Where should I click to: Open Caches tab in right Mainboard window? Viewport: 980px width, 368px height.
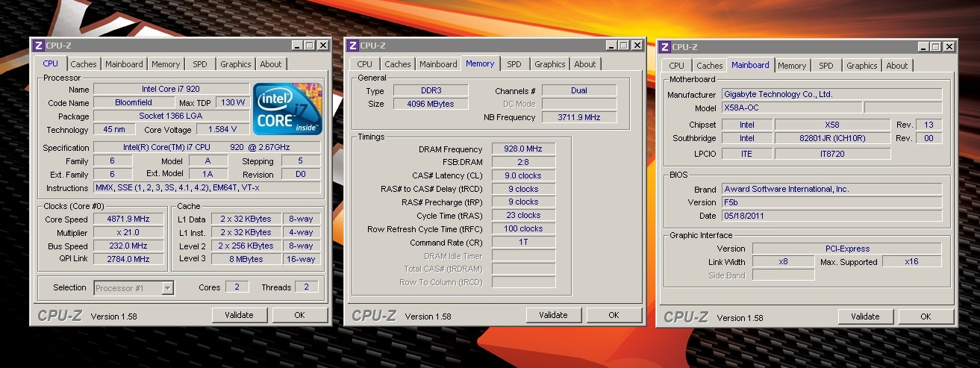tap(710, 66)
